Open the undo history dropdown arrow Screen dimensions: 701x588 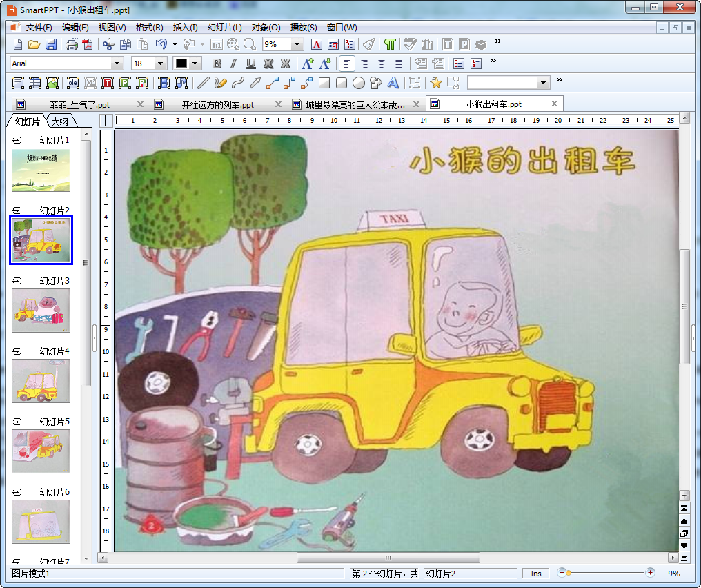[175, 44]
